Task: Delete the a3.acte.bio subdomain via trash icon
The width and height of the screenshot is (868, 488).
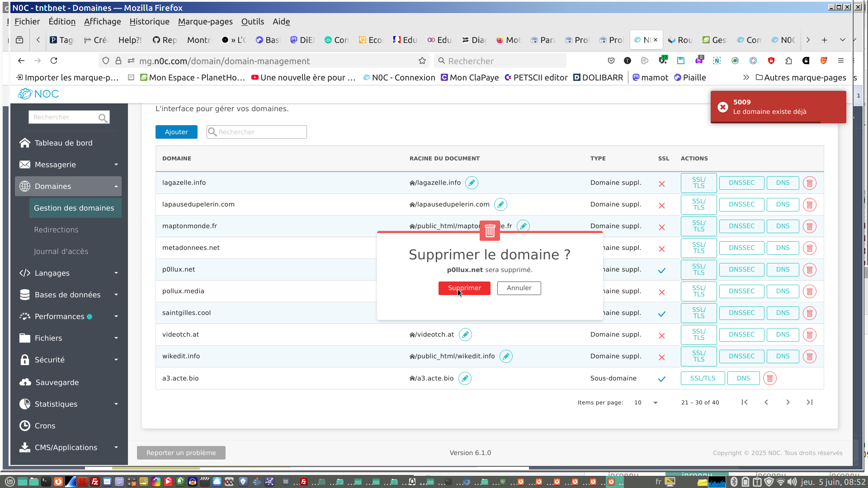Action: tap(769, 378)
